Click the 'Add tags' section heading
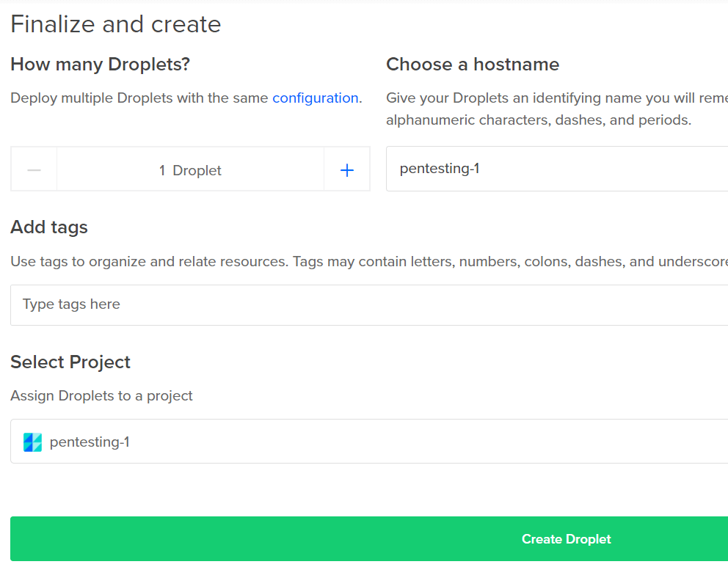Viewport: 728px width, 578px height. (49, 227)
